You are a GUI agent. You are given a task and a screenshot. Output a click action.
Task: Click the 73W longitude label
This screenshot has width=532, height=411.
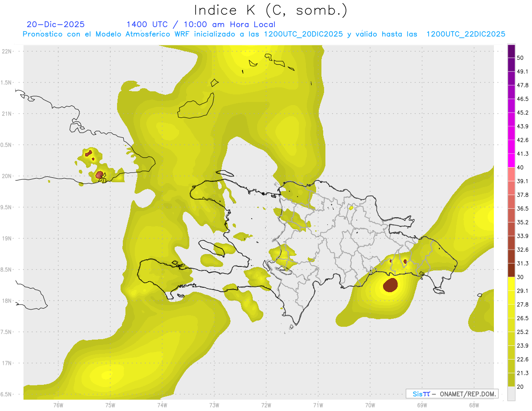[x=214, y=405]
